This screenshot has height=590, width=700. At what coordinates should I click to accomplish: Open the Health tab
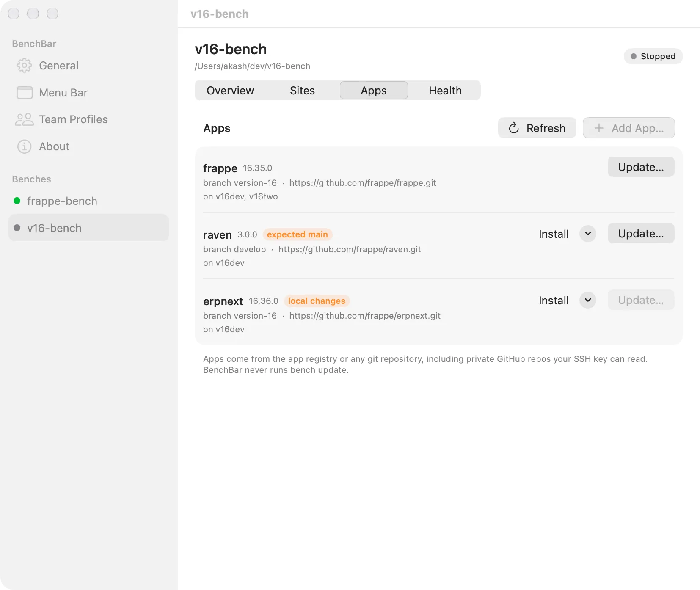[x=445, y=91]
